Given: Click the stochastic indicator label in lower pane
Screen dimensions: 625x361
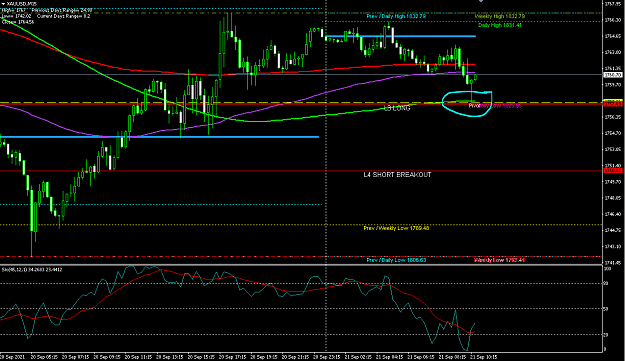Looking at the screenshot, I should coord(32,270).
